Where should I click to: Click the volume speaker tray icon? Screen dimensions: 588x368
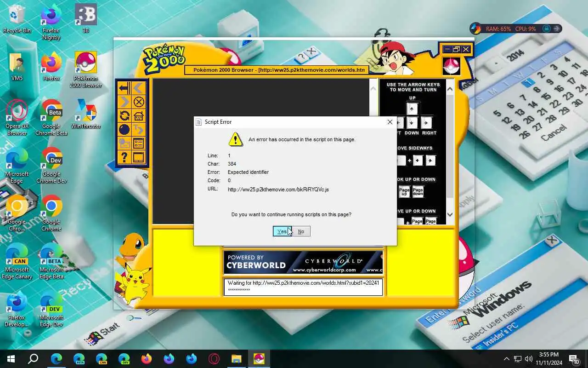click(x=529, y=359)
